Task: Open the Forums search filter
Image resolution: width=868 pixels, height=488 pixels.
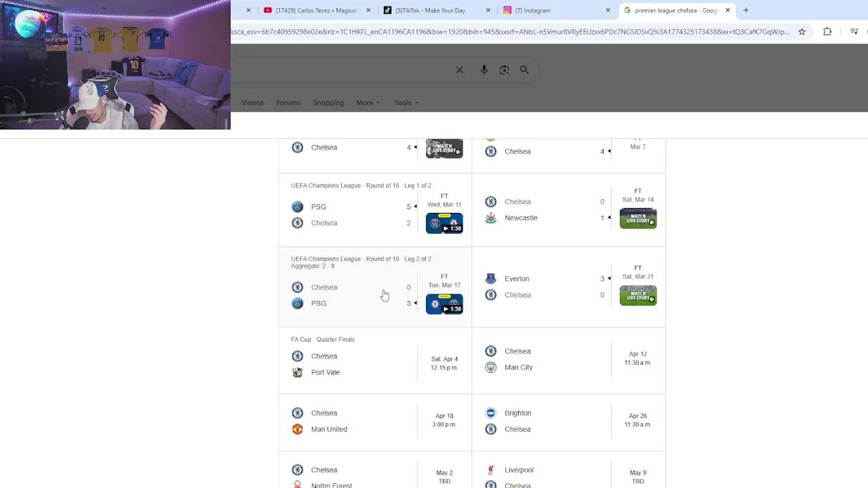Action: (288, 103)
